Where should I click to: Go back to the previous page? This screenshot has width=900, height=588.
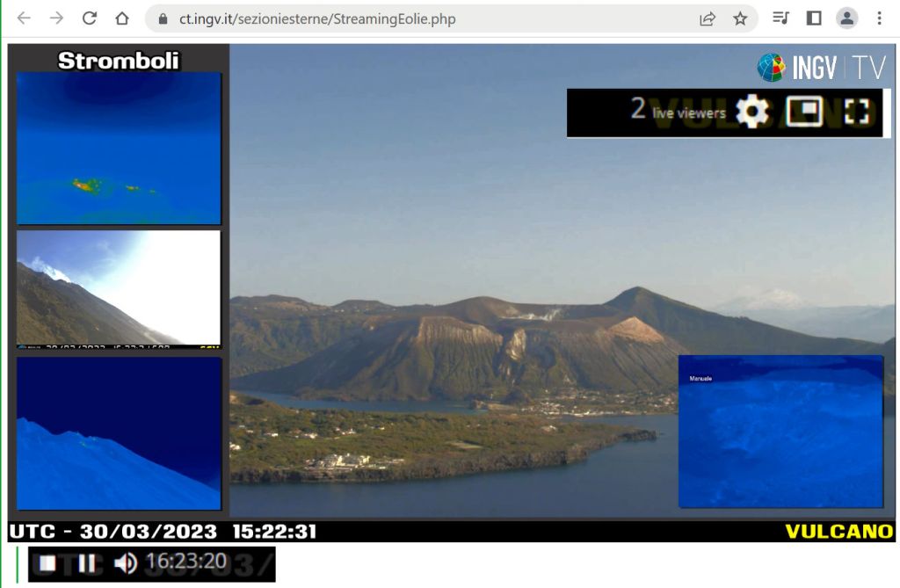tap(24, 18)
